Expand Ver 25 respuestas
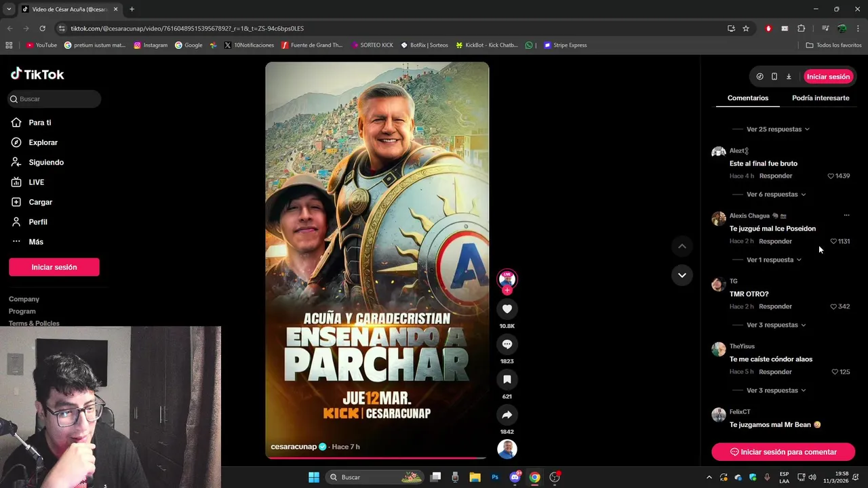The height and width of the screenshot is (488, 868). (x=778, y=129)
